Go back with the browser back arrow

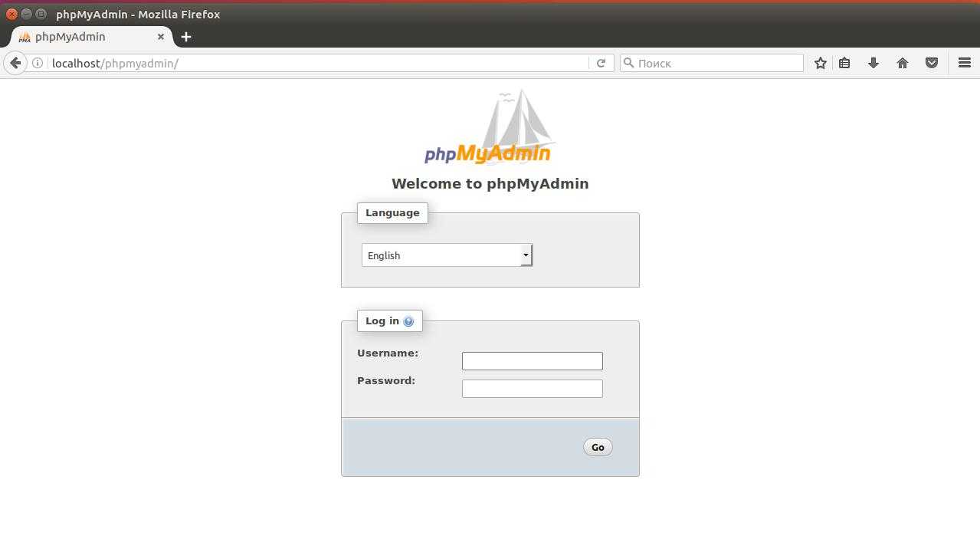pos(15,63)
